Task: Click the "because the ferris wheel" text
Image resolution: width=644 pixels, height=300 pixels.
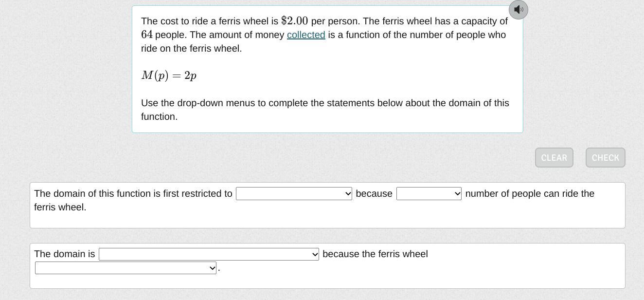Action: coord(375,254)
